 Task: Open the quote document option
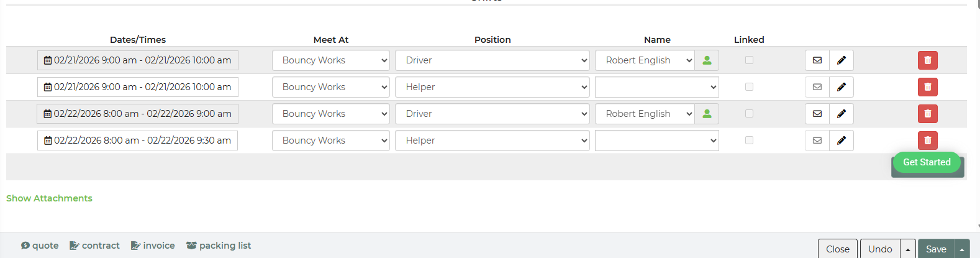point(40,246)
